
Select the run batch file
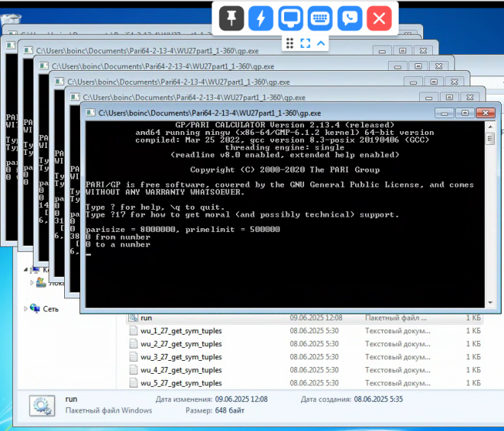coord(305,318)
